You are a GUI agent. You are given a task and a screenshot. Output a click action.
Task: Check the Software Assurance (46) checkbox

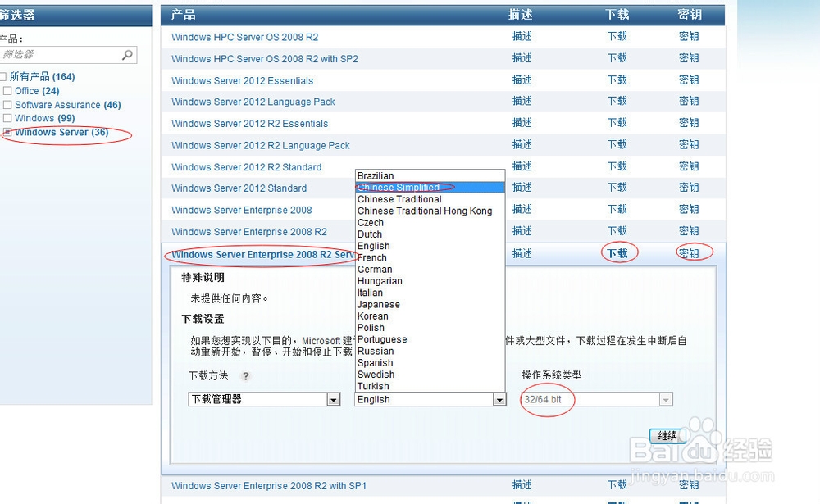click(6, 104)
